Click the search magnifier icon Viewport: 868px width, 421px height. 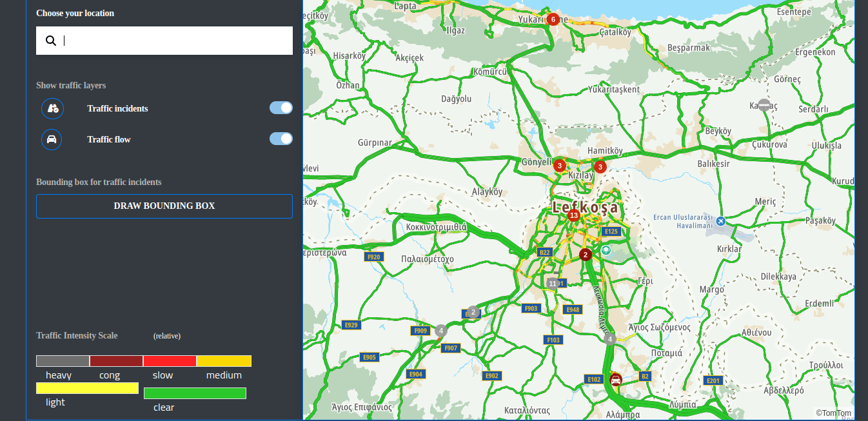click(51, 41)
